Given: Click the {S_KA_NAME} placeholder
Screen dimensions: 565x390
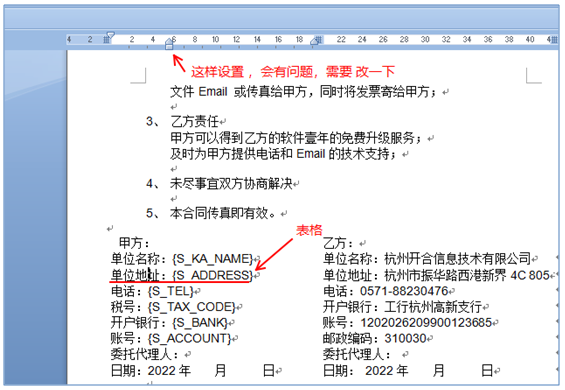Looking at the screenshot, I should pos(213,259).
